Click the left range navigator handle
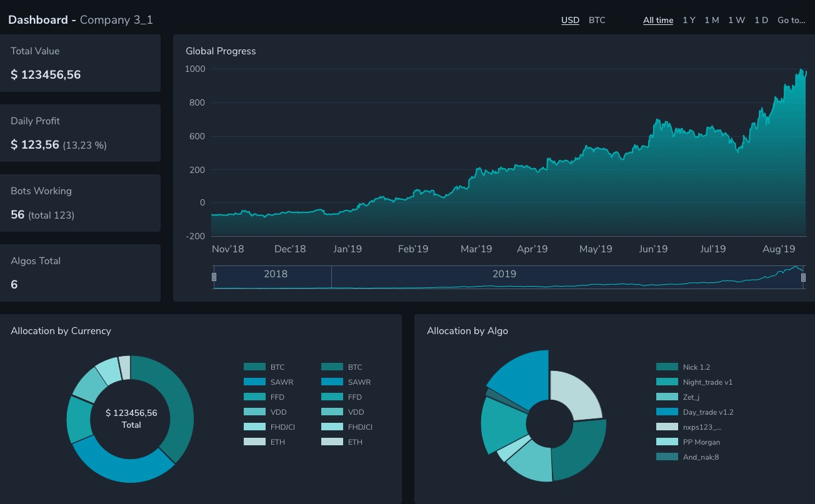815x504 pixels. [x=214, y=277]
